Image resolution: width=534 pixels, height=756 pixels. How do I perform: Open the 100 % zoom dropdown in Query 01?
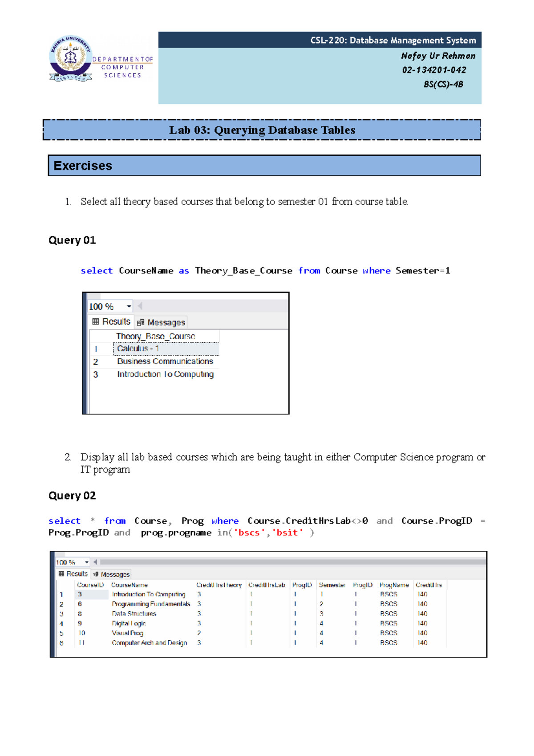[129, 306]
